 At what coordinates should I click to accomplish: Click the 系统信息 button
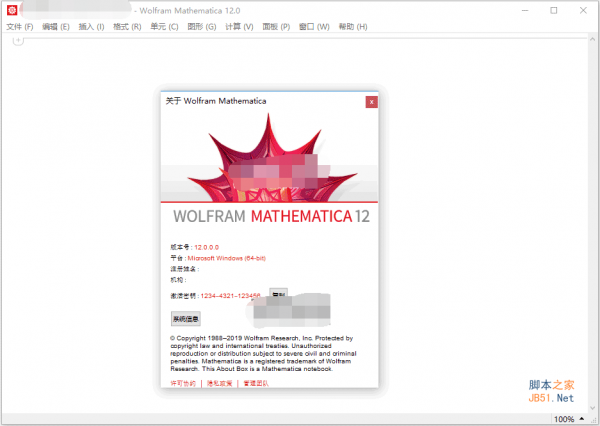click(186, 319)
